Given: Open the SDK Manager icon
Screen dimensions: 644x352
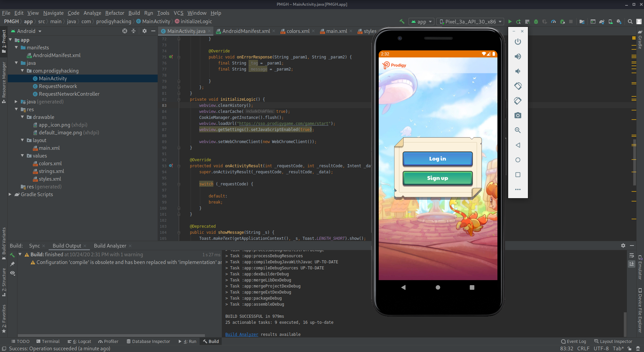Looking at the screenshot, I should click(620, 21).
